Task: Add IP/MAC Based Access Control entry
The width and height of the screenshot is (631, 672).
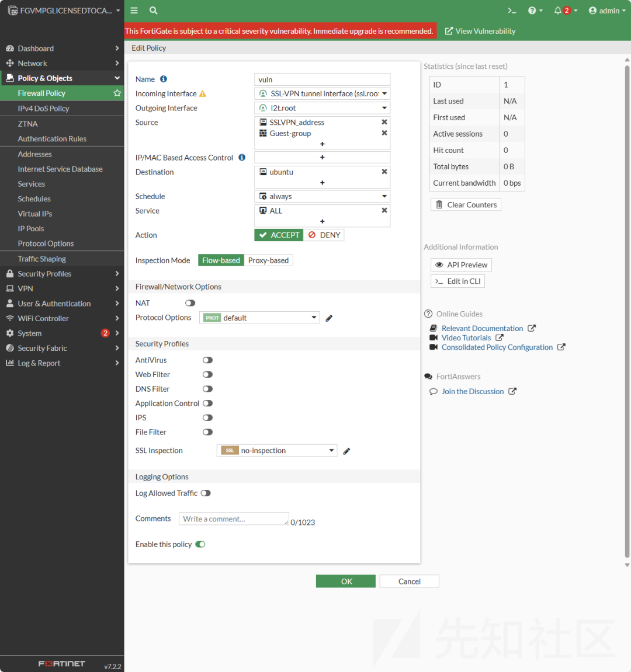Action: coord(322,157)
